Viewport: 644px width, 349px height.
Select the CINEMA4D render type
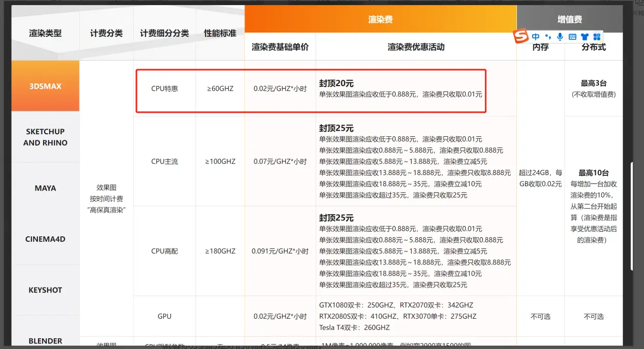(x=45, y=239)
